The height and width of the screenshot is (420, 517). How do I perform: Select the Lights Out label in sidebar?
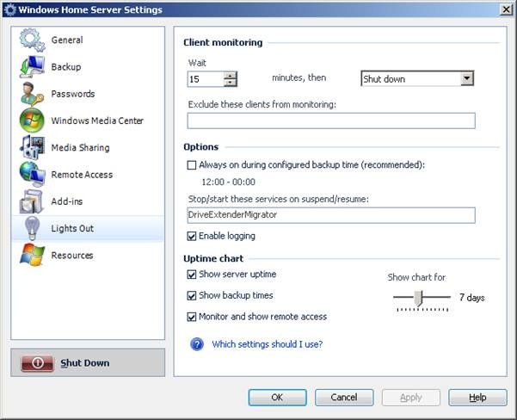click(72, 228)
